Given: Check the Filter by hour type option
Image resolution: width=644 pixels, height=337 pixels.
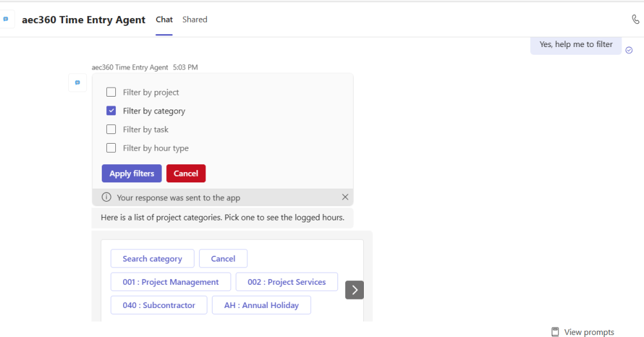Looking at the screenshot, I should point(111,148).
